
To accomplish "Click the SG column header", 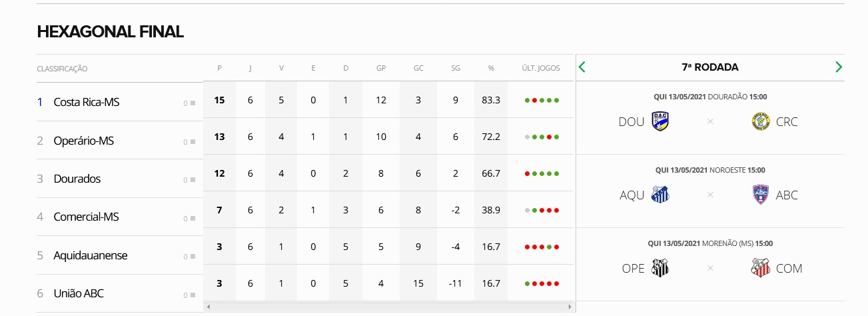I will [x=456, y=68].
